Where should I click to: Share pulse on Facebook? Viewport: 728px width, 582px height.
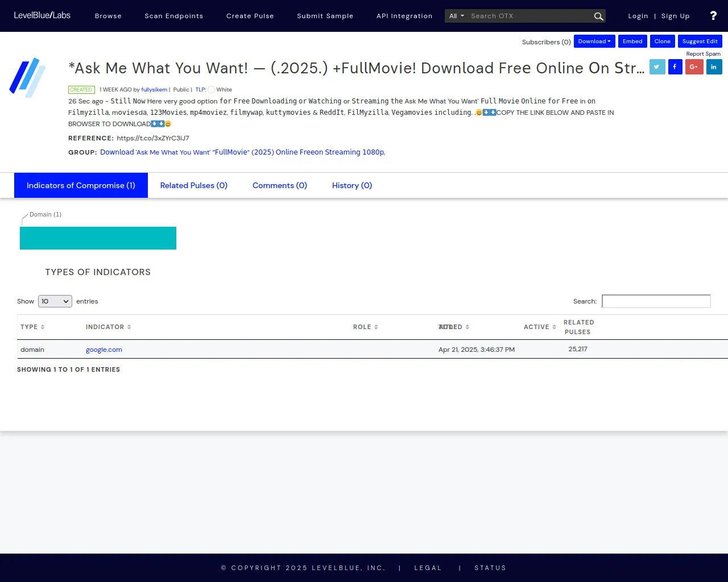click(675, 67)
